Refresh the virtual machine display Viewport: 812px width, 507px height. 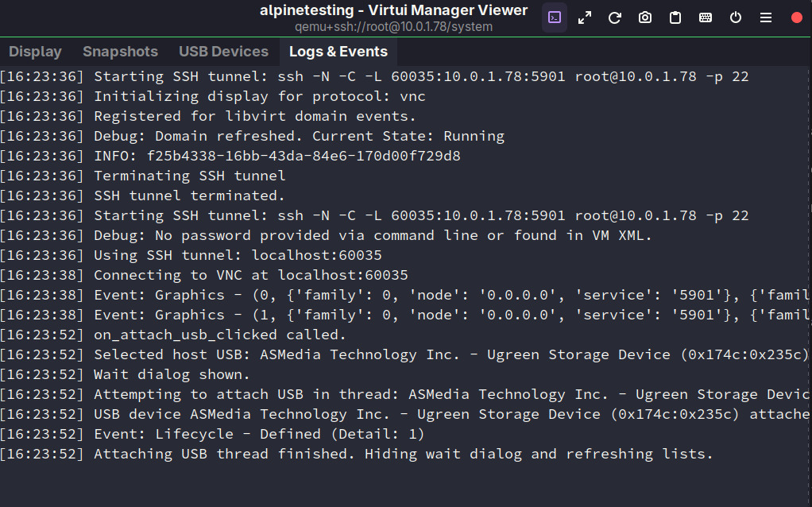[x=614, y=17]
